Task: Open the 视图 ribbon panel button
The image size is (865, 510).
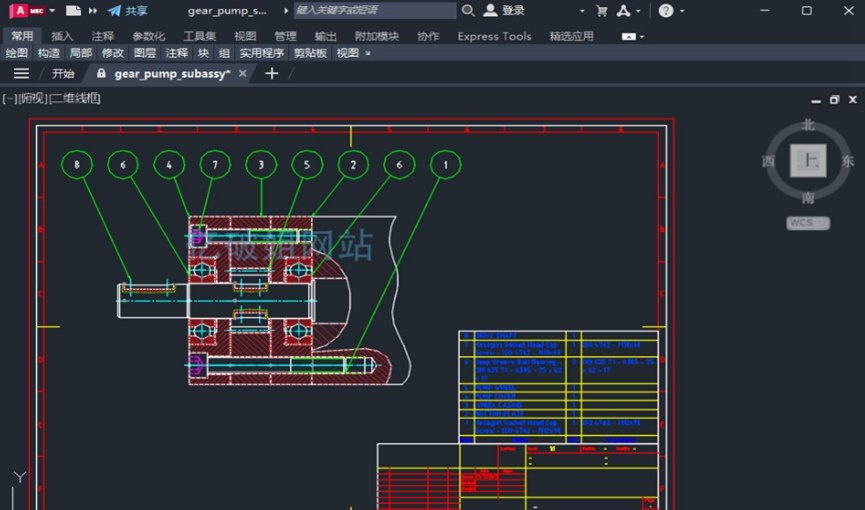Action: pos(348,53)
